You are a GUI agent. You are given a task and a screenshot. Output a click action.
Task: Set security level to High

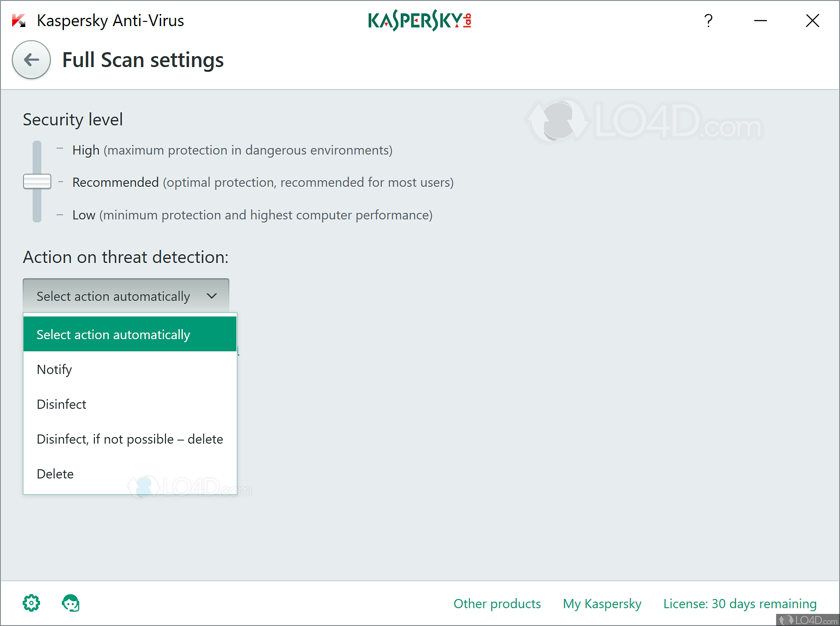[232, 150]
